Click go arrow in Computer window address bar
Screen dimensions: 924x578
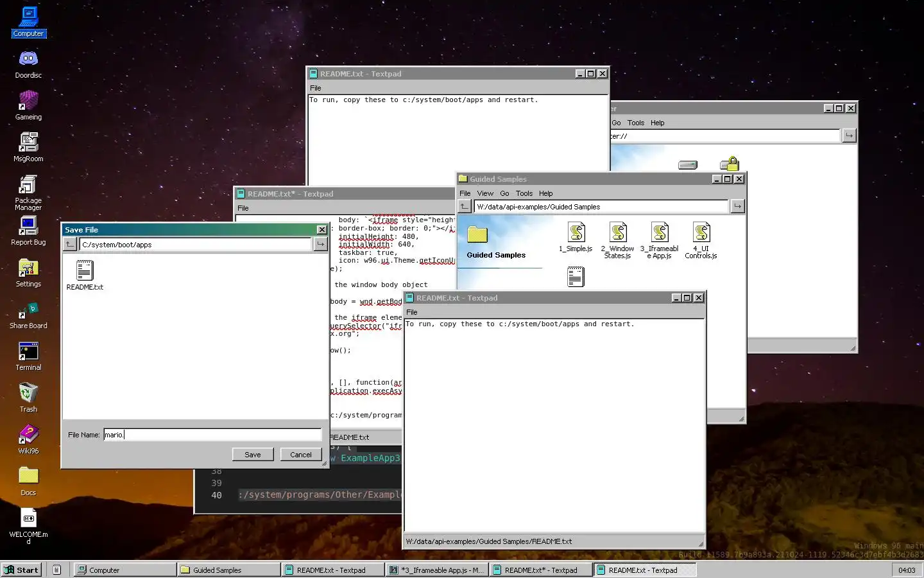(x=849, y=136)
